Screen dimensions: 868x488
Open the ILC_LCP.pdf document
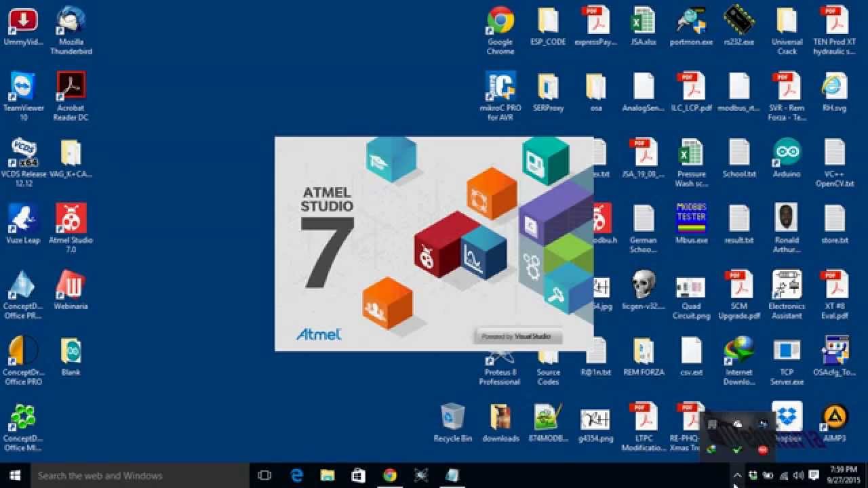pos(691,92)
